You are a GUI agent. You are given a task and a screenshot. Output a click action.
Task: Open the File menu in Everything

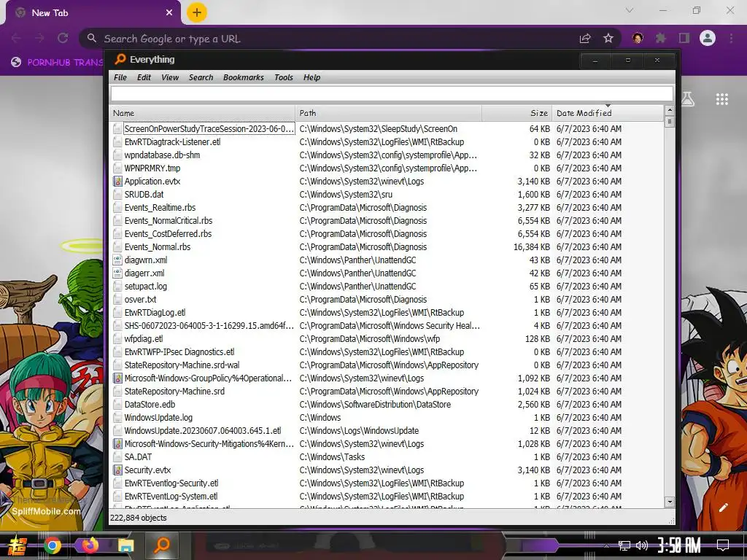point(120,77)
